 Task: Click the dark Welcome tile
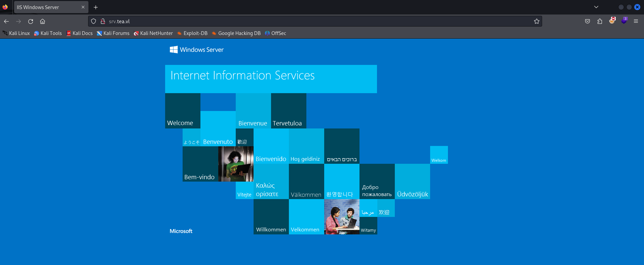(x=183, y=111)
